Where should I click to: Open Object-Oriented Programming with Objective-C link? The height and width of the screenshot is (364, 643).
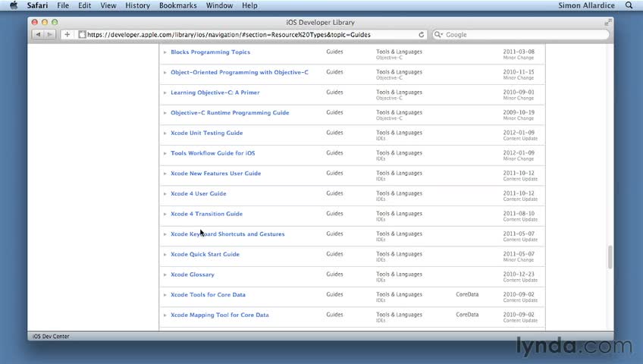(x=240, y=72)
